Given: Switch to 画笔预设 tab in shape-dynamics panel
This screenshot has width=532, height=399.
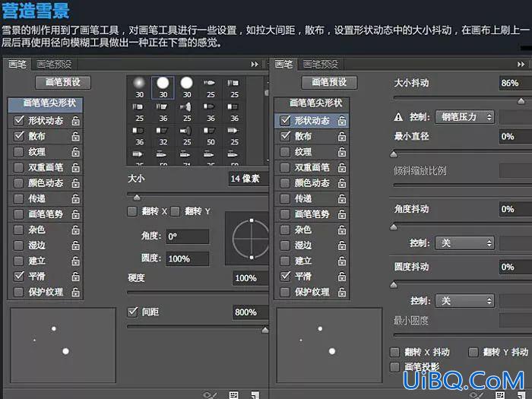Looking at the screenshot, I should click(x=320, y=64).
